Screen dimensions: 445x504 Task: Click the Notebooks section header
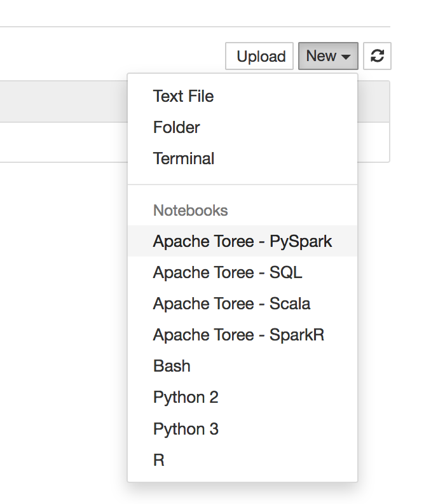click(x=190, y=210)
